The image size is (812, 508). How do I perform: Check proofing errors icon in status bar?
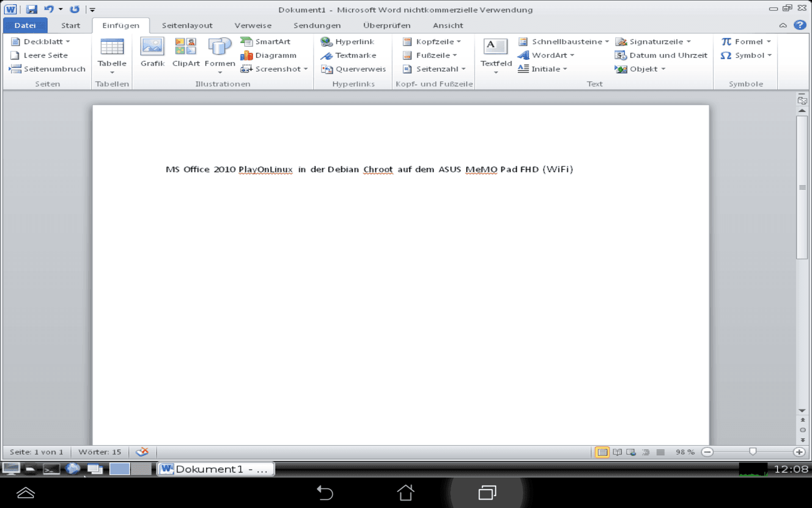point(142,452)
